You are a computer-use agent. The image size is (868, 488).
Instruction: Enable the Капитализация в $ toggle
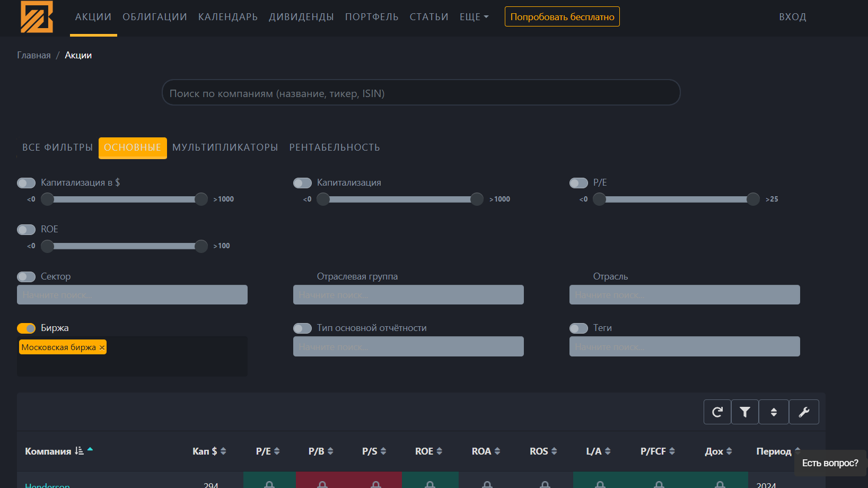click(x=26, y=183)
